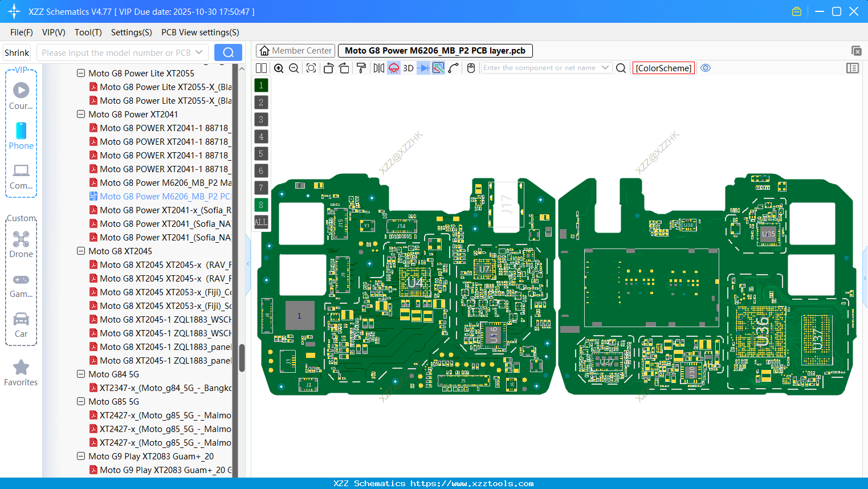This screenshot has width=868, height=489.
Task: Select the split-view compare icon on the toolbar
Action: click(261, 68)
